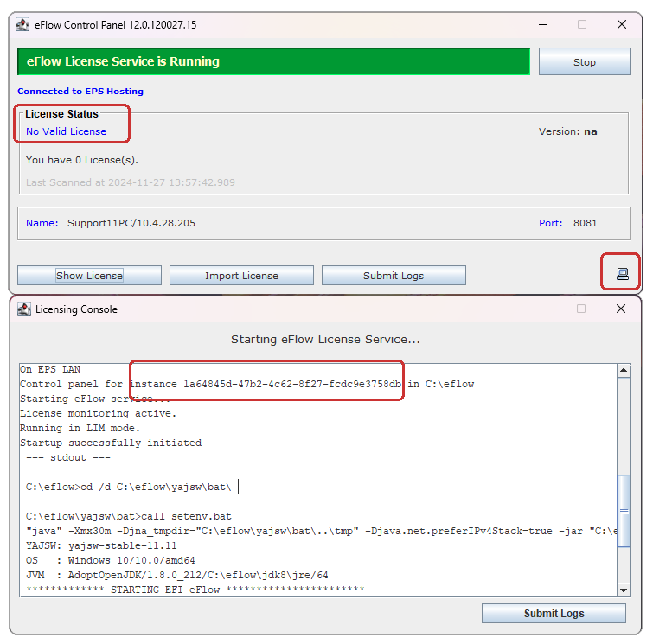Click the Import License button

pos(241,276)
